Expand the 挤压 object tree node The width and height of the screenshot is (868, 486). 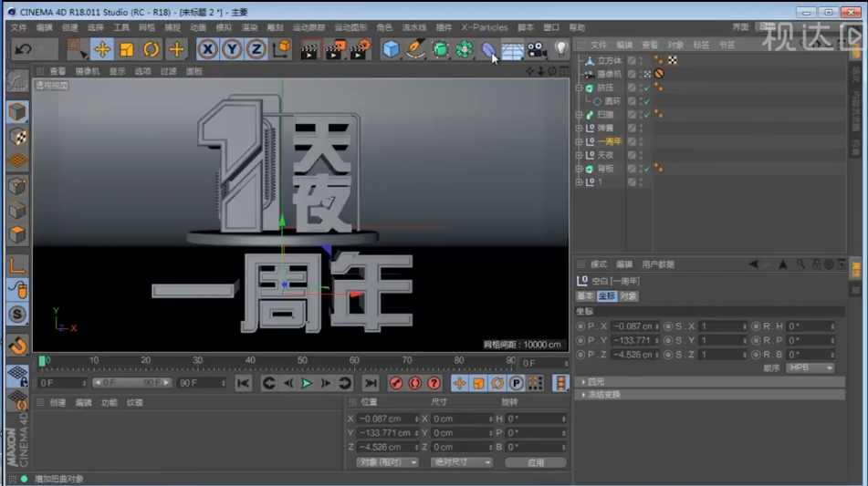click(579, 88)
